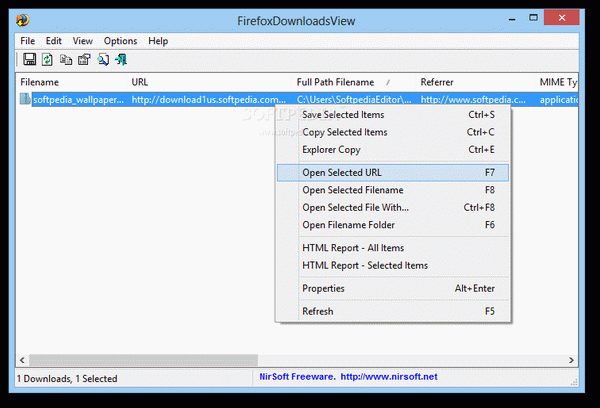The image size is (600, 408).
Task: Sort by the Filename column header
Action: 72,82
